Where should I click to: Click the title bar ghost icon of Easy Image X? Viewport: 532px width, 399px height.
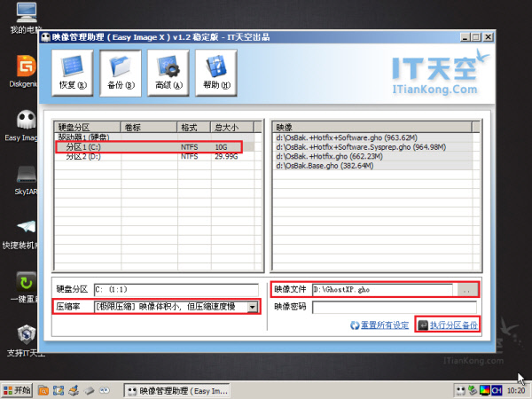point(45,37)
